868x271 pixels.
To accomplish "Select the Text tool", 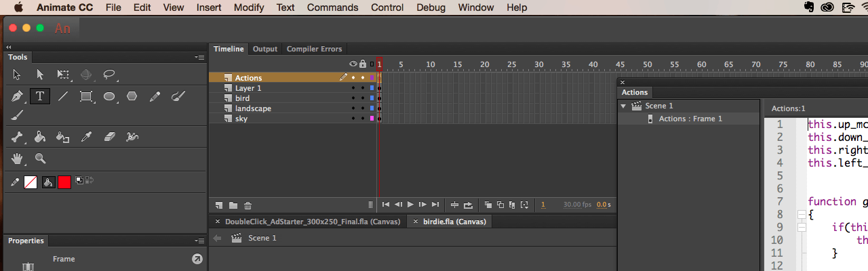I will [40, 97].
